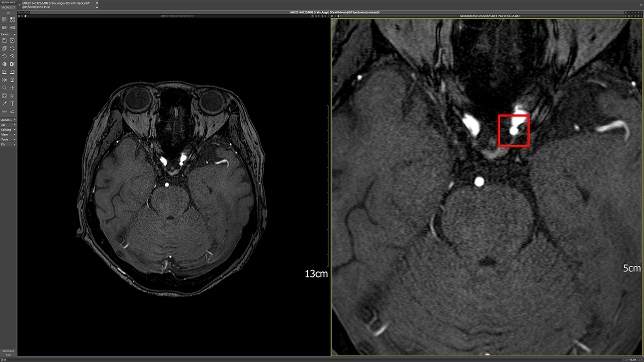The width and height of the screenshot is (644, 362).
Task: Expand the Editing tool section
Action: point(8,130)
